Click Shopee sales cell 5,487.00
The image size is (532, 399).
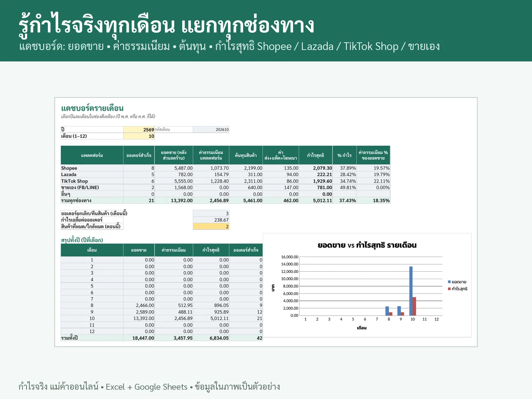click(x=174, y=168)
